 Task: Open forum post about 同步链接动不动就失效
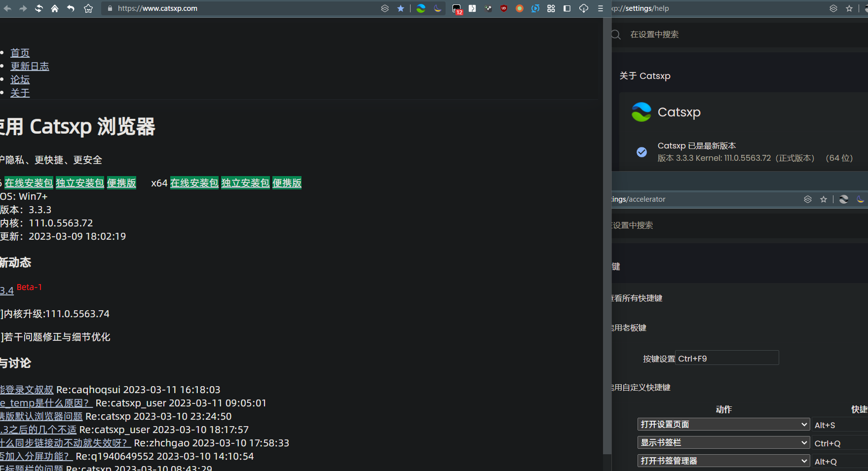coord(66,443)
